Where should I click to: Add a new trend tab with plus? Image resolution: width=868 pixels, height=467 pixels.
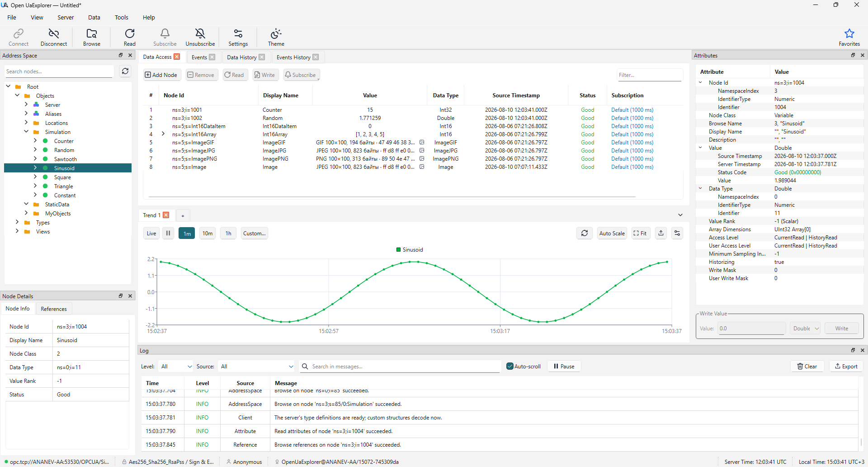[x=183, y=216]
